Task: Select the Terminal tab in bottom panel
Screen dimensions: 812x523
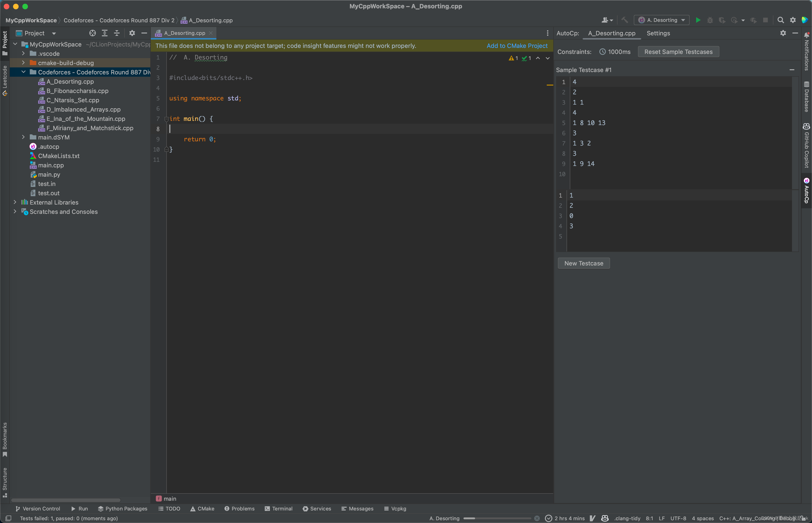Action: pos(281,508)
